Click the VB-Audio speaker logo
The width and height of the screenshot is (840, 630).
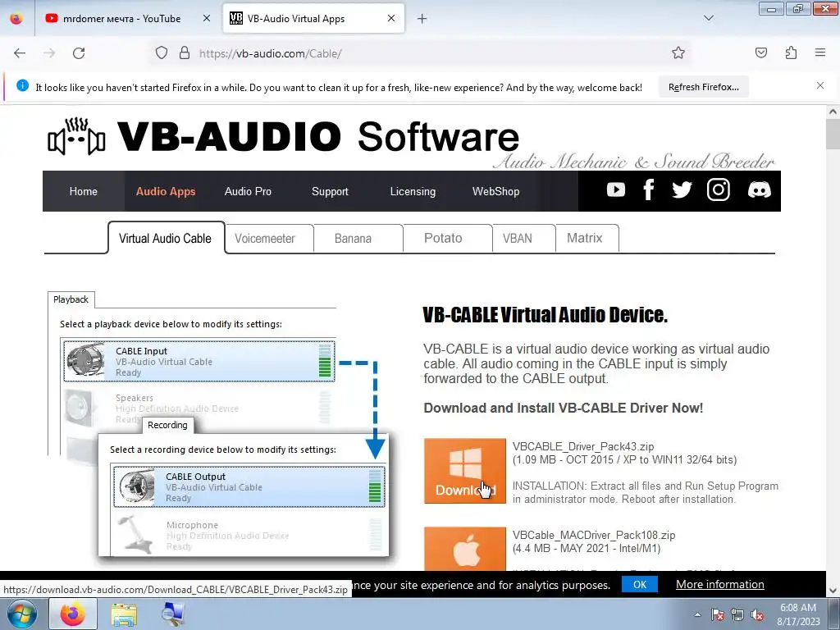(x=76, y=137)
